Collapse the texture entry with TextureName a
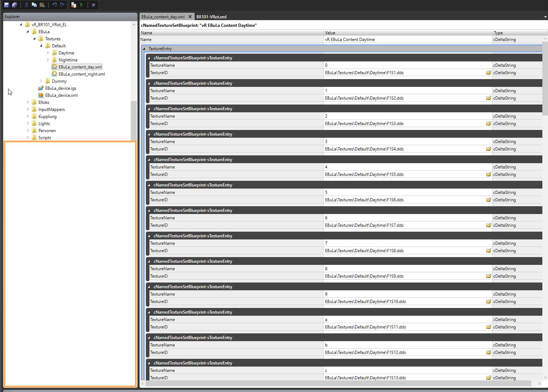Viewport: 548px width, 392px height. coord(149,312)
